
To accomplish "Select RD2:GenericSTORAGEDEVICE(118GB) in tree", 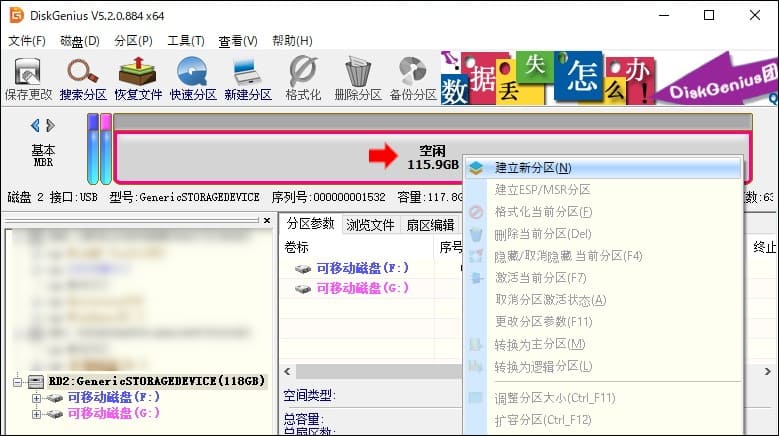I will click(156, 381).
